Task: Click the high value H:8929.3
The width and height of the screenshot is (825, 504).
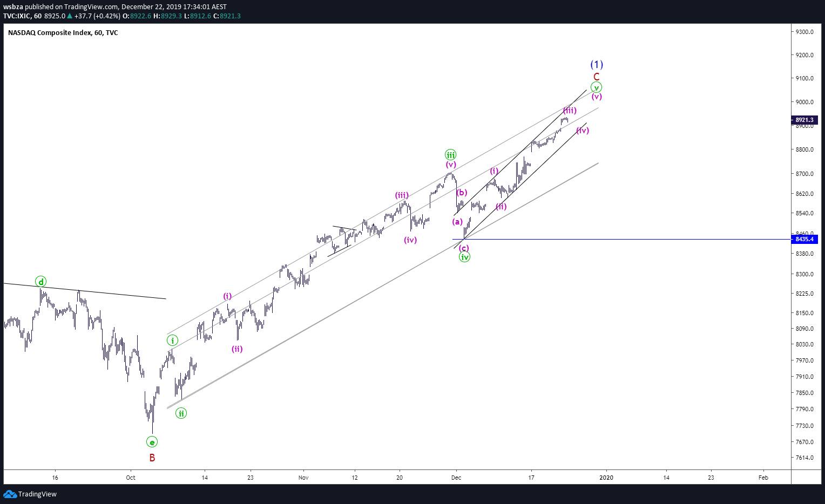Action: [167, 16]
